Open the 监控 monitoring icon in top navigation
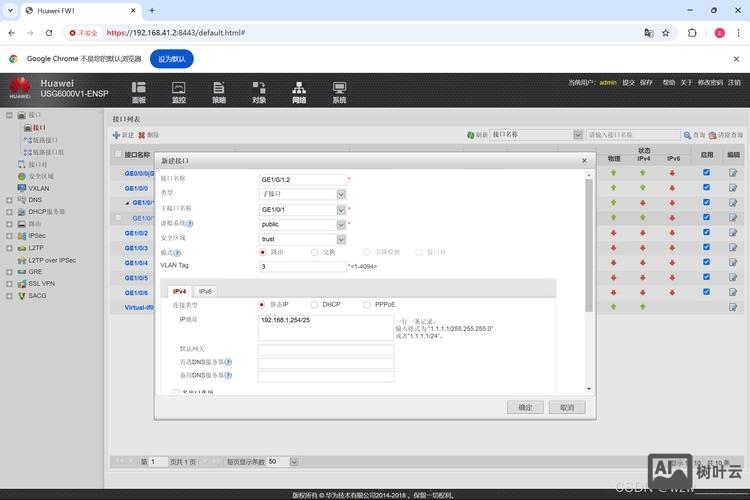Image resolution: width=750 pixels, height=500 pixels. [179, 91]
